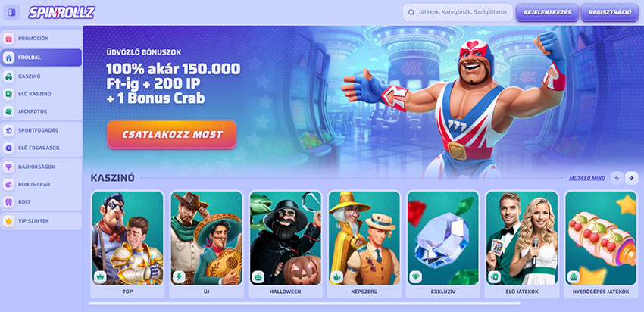This screenshot has width=644, height=312.
Task: Go back with carousel left arrow
Action: click(x=617, y=178)
